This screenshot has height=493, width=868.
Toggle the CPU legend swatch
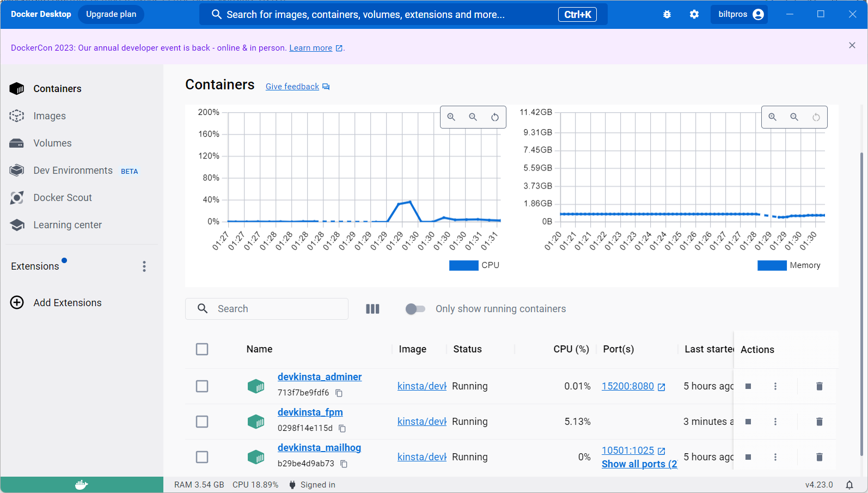click(463, 265)
